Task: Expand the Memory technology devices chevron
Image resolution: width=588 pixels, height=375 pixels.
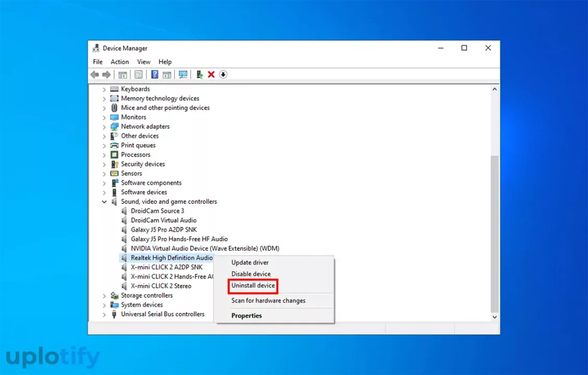Action: pyautogui.click(x=104, y=98)
